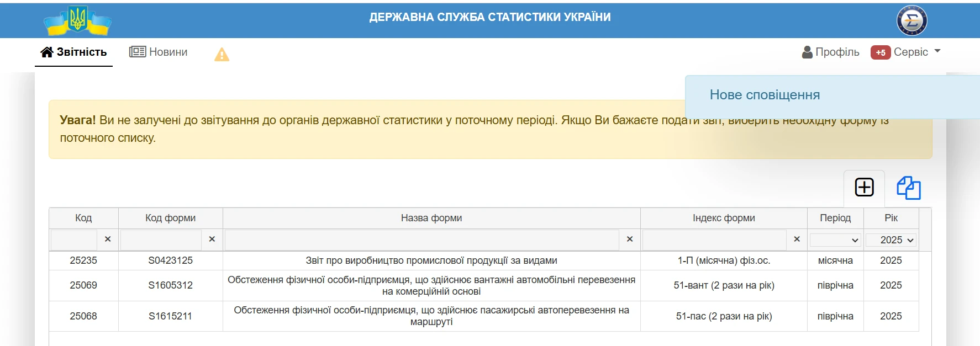Image resolution: width=980 pixels, height=346 pixels.
Task: Clear the Індекс форми filter field
Action: tap(796, 239)
